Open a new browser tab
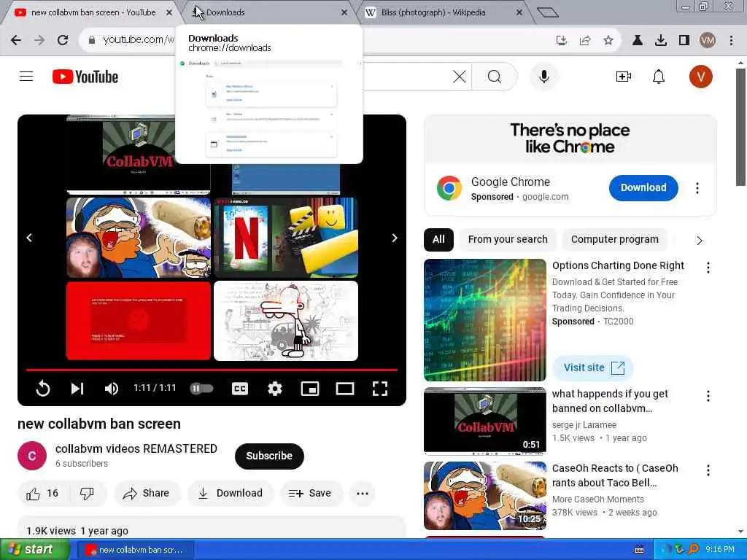Screen dimensions: 747x560 [547, 12]
